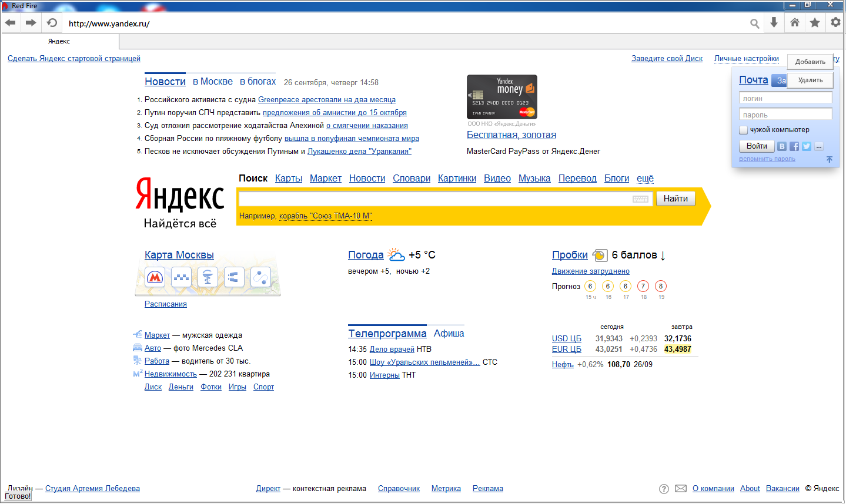Open the feedback envelope icon in footer
Screen dimensions: 846x504
[681, 489]
